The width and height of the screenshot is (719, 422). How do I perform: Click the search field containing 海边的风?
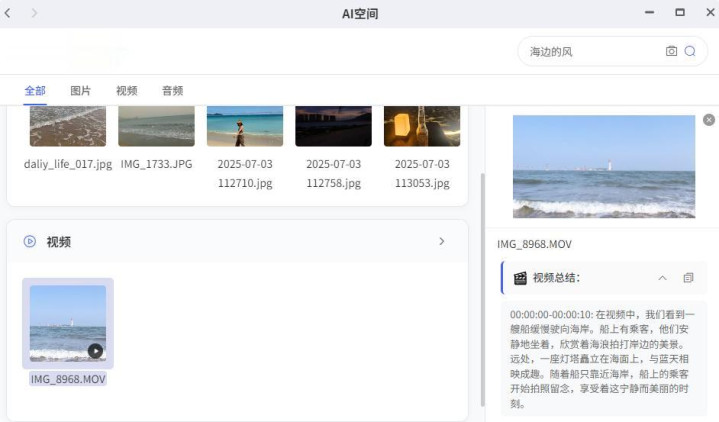tap(590, 51)
